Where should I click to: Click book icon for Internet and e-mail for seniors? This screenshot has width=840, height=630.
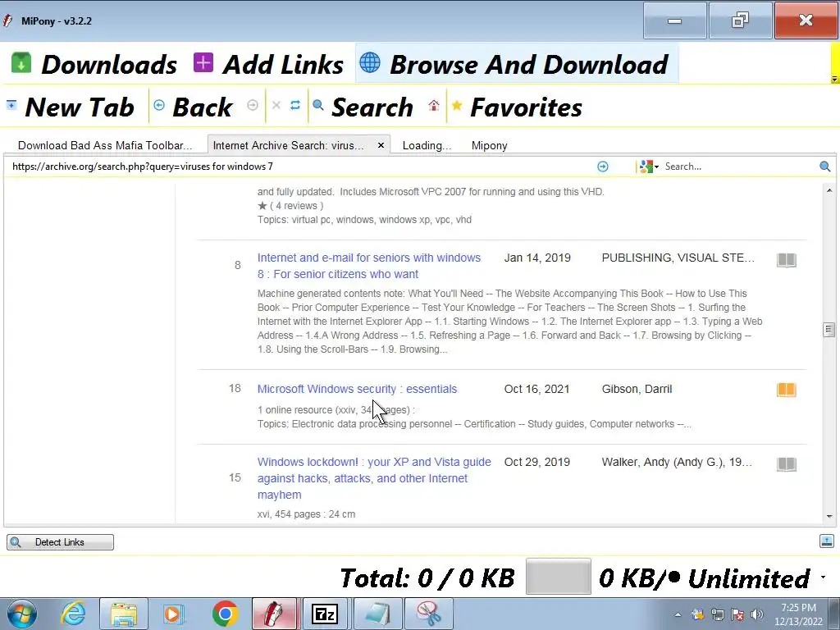click(x=787, y=260)
